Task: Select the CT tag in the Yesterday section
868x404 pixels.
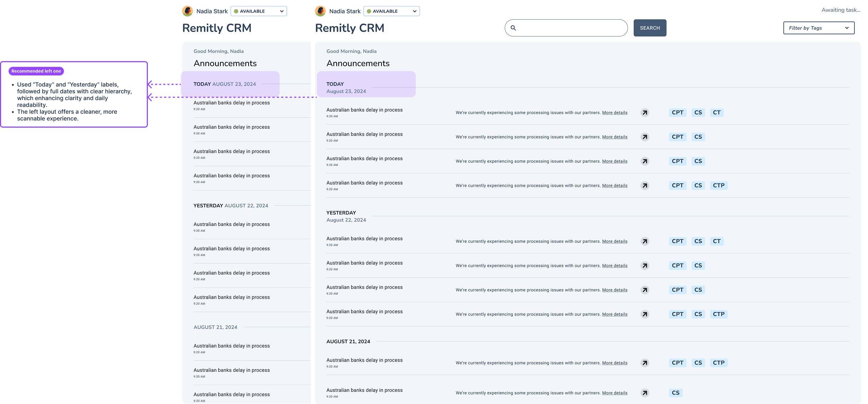Action: (717, 241)
